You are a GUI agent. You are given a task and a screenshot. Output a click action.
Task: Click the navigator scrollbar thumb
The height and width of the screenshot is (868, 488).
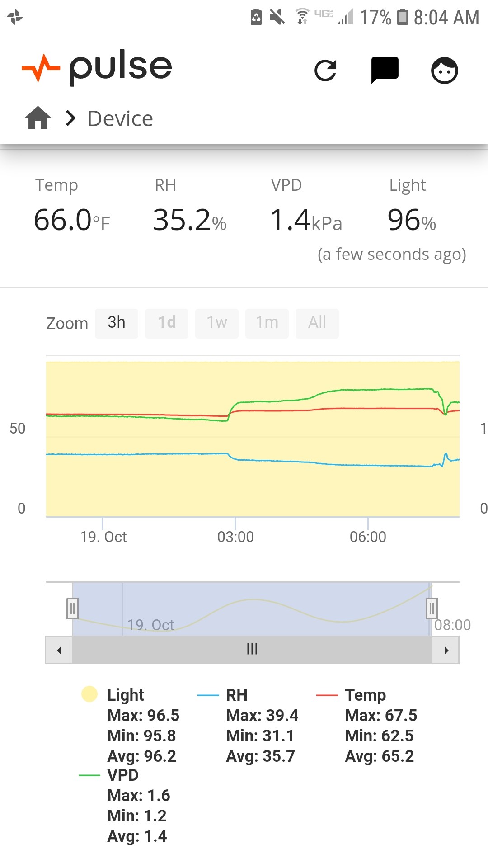[252, 650]
